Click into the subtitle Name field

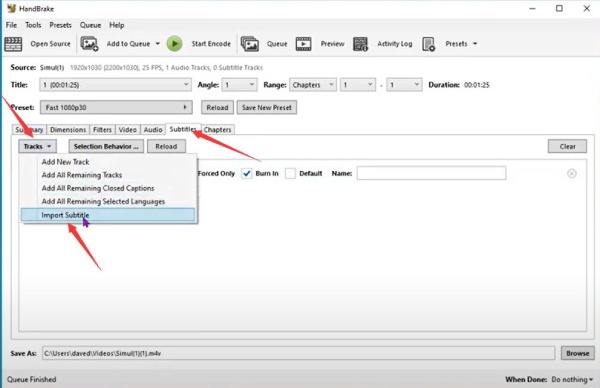[431, 173]
